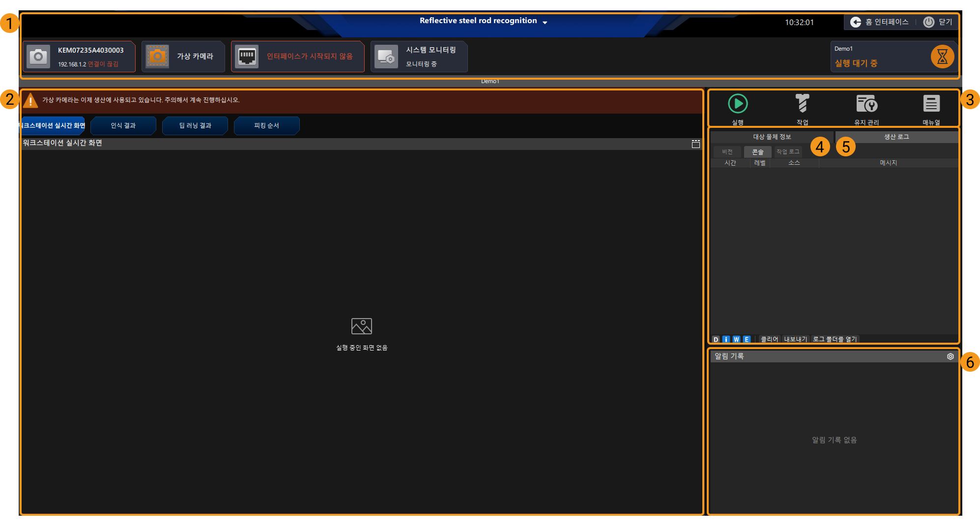Open the 딥 러닝 결과 tab
This screenshot has height=530, width=980.
pos(195,126)
